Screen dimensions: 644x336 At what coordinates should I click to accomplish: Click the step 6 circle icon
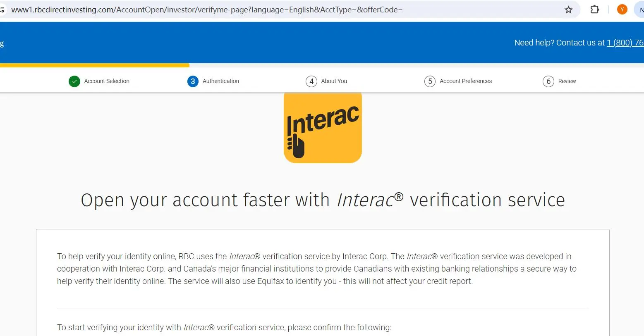pos(548,81)
